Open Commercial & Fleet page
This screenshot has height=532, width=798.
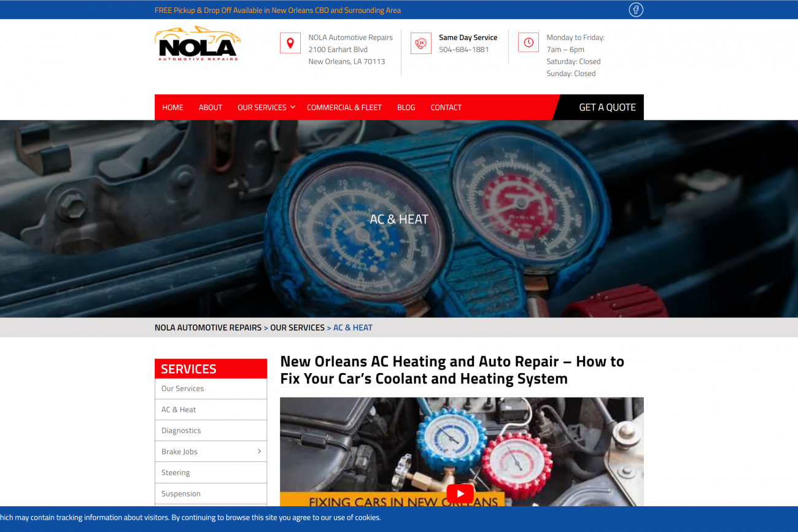pos(344,107)
